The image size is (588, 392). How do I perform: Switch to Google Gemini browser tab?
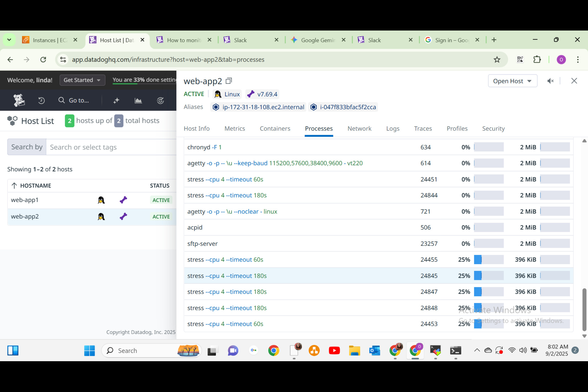point(318,40)
